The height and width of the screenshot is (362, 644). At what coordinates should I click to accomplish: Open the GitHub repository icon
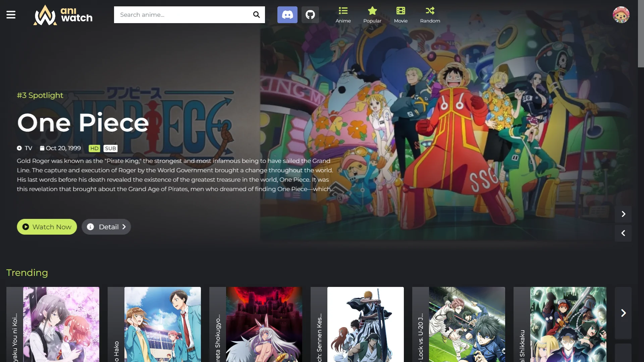click(x=310, y=15)
